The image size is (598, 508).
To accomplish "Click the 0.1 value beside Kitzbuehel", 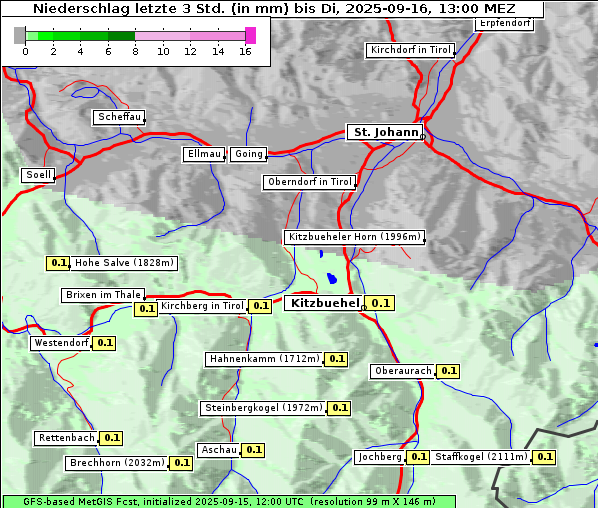I will point(379,303).
